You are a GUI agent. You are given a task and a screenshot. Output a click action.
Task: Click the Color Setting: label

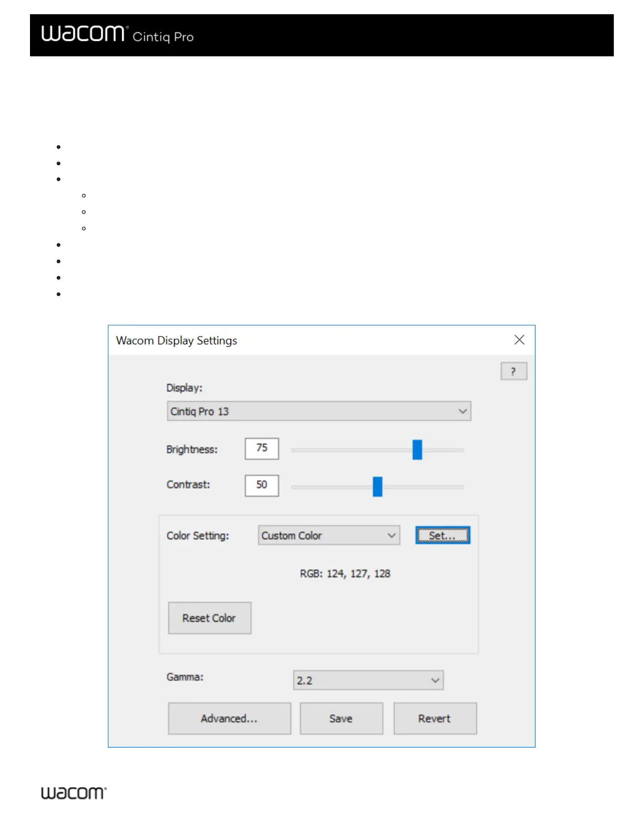pos(198,536)
